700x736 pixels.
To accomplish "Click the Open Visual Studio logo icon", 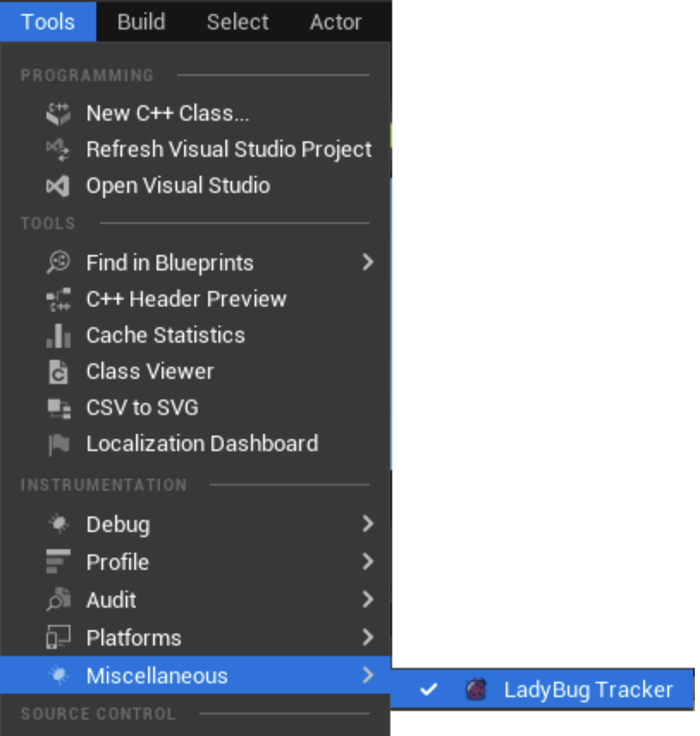I will pos(58,186).
